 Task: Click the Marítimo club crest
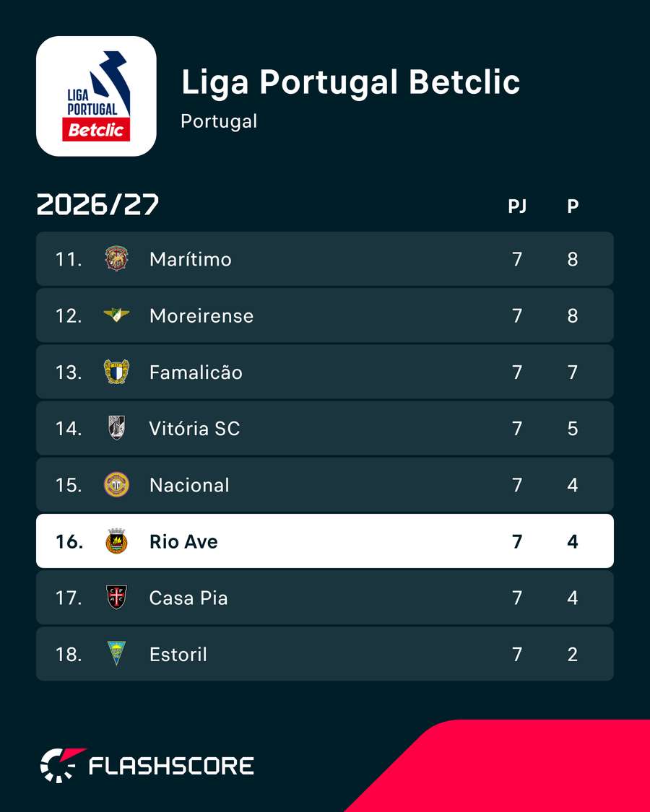[x=116, y=258]
